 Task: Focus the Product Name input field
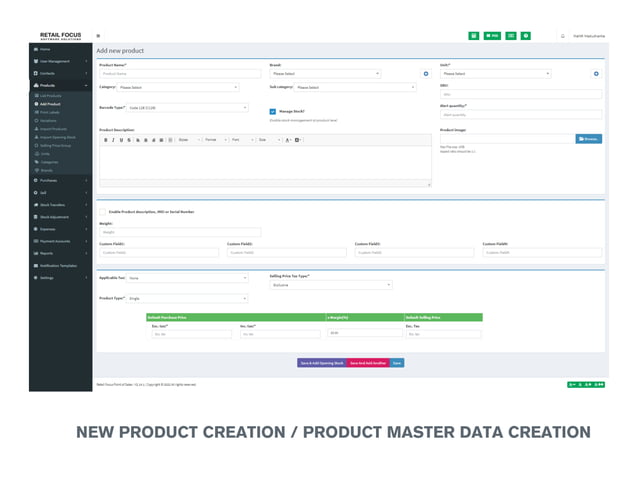pos(180,74)
